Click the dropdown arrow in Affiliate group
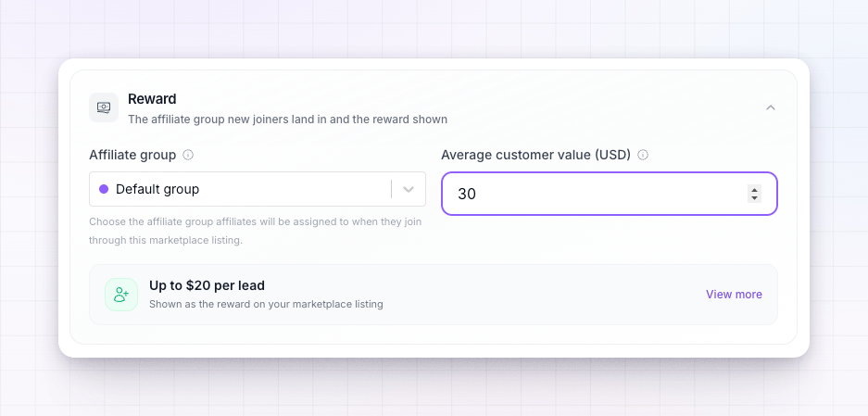The width and height of the screenshot is (868, 416). pos(409,189)
